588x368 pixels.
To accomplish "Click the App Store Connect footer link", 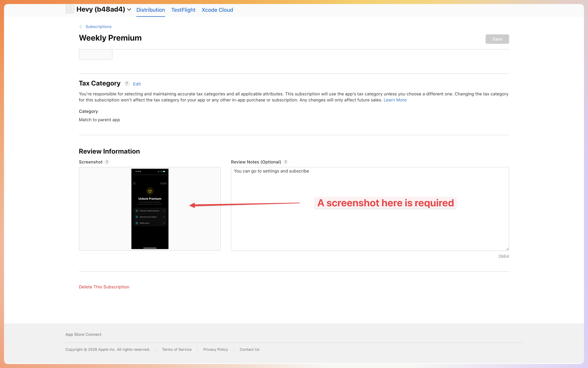I will point(83,334).
